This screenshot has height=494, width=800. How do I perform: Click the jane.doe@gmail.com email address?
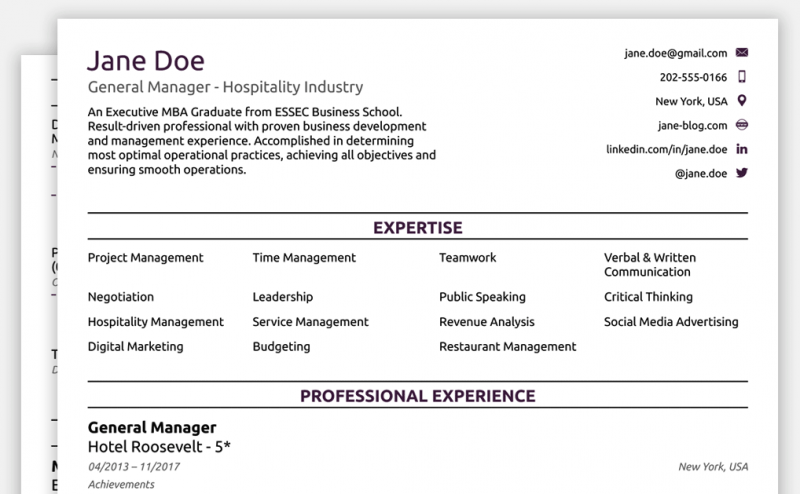[x=676, y=54]
